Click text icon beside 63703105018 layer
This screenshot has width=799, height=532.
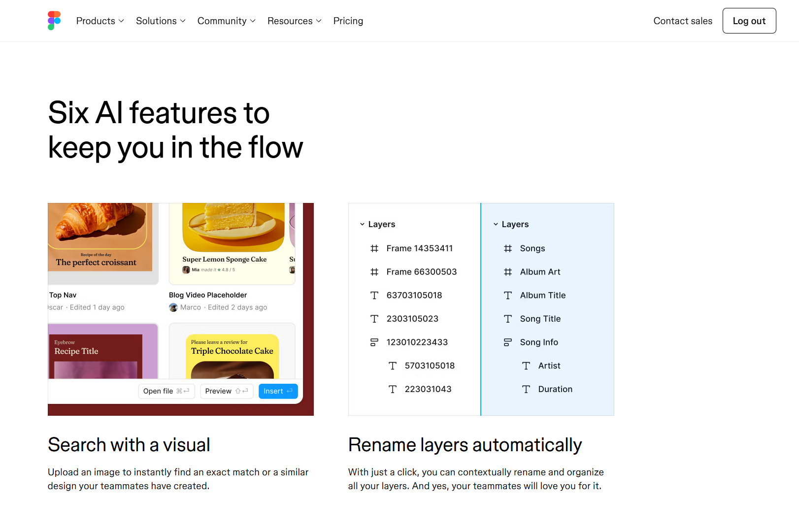click(x=374, y=296)
